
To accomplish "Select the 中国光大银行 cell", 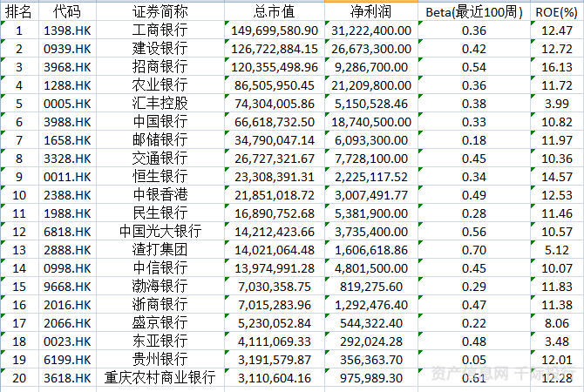I will pos(160,231).
